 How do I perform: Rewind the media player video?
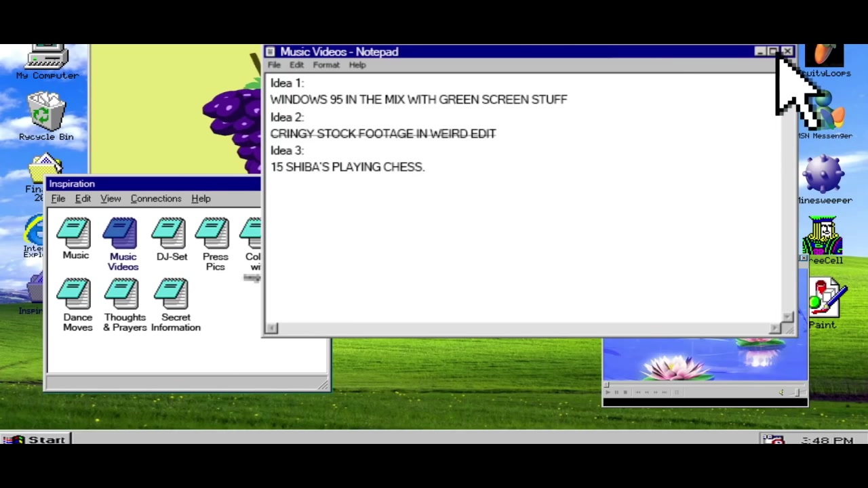[647, 392]
